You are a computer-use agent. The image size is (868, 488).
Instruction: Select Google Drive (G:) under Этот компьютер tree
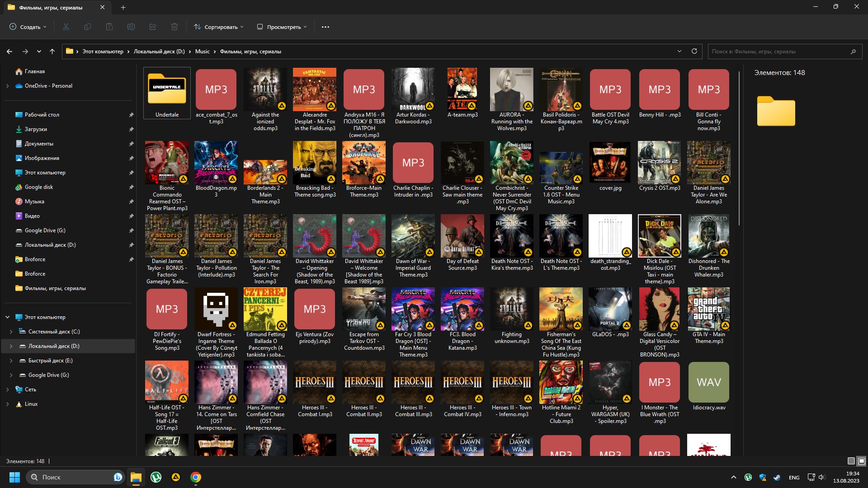(49, 375)
